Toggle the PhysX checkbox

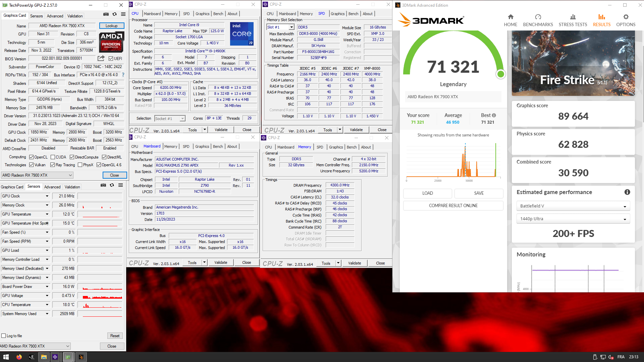pos(80,165)
